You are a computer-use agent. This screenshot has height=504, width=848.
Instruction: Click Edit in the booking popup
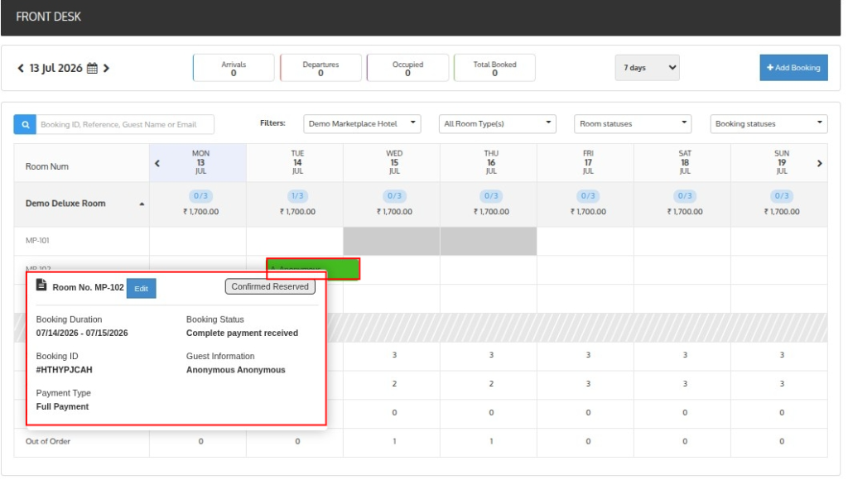coord(141,289)
